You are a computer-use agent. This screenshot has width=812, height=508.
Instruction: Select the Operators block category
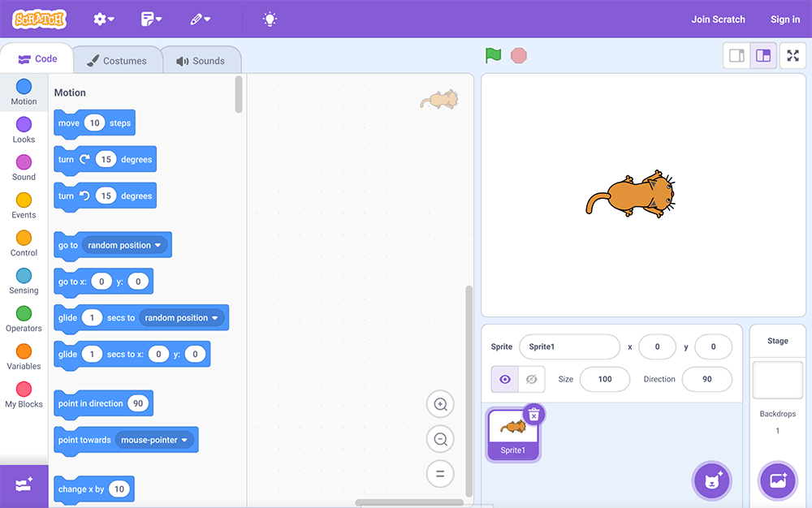(24, 319)
